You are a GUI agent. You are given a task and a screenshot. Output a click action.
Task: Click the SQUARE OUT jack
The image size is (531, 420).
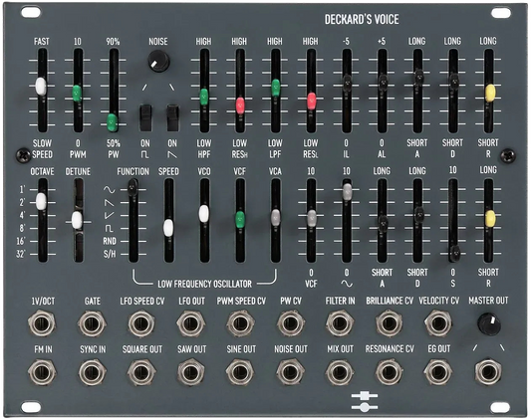141,372
